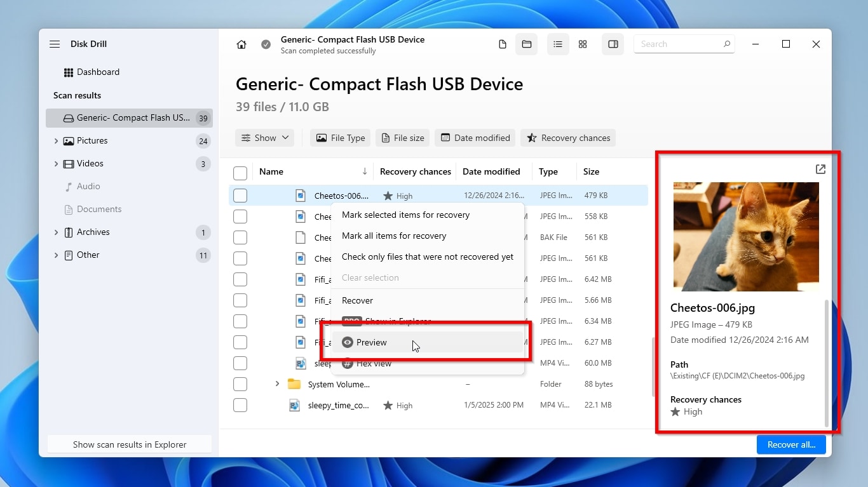This screenshot has width=868, height=487.
Task: Sort by Recovery chances column header
Action: coord(416,171)
